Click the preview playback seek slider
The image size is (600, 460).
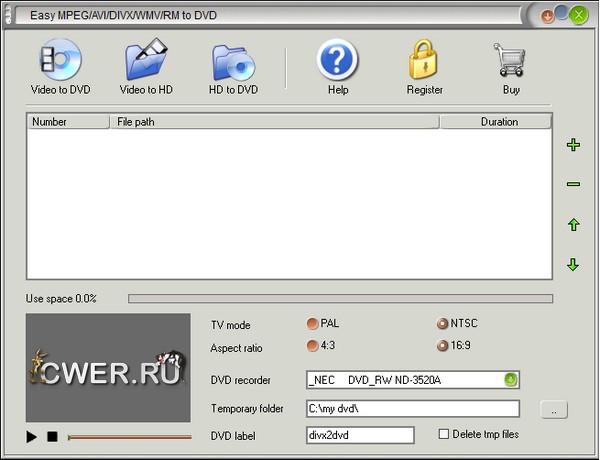(129, 437)
